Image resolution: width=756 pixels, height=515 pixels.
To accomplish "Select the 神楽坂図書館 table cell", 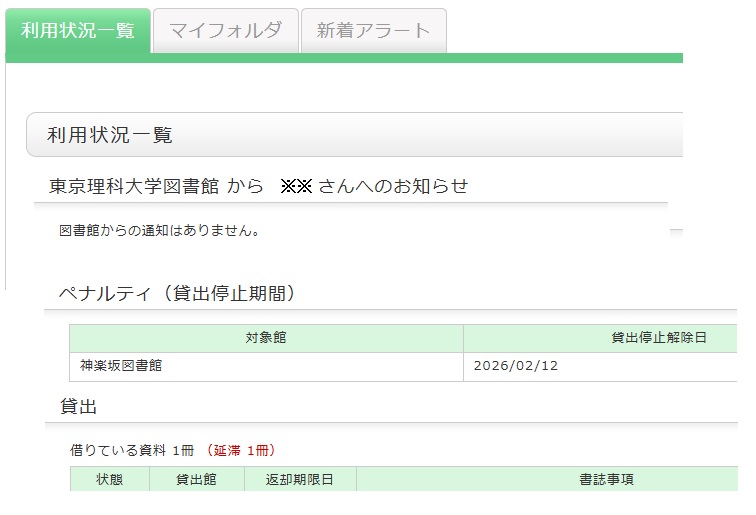I will [122, 366].
